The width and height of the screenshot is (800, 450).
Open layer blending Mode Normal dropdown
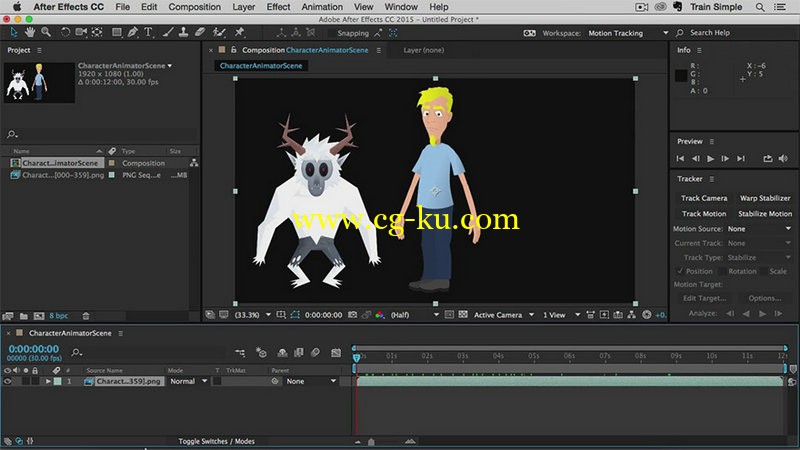(x=188, y=381)
